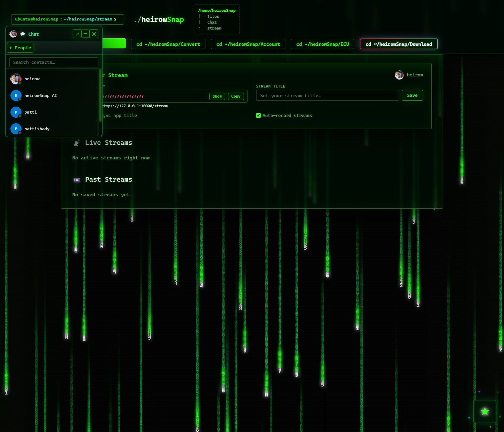
Task: Click the 'Live Streams' heading
Action: point(109,143)
